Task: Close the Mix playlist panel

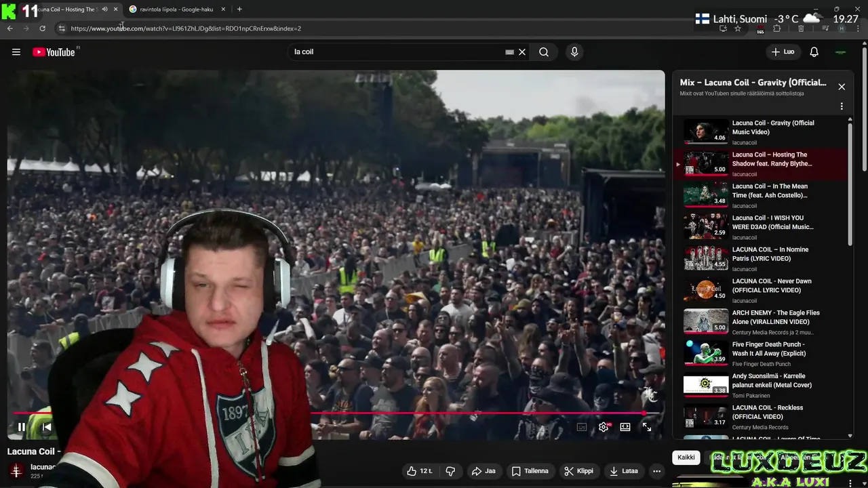Action: click(842, 87)
